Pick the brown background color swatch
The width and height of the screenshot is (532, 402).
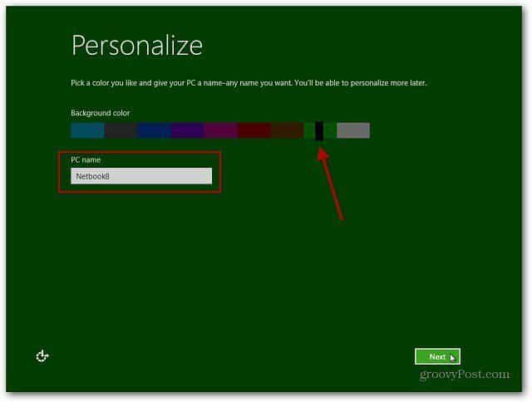(x=287, y=130)
